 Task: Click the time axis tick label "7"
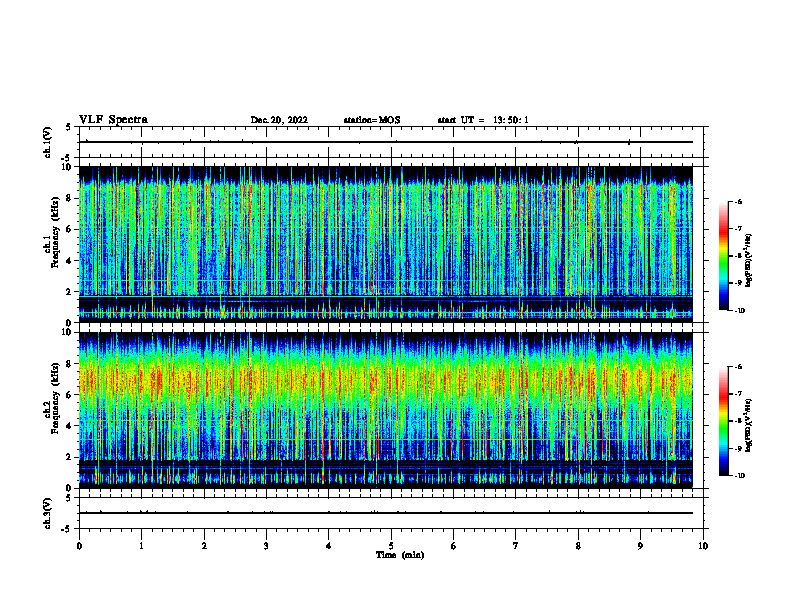516,546
